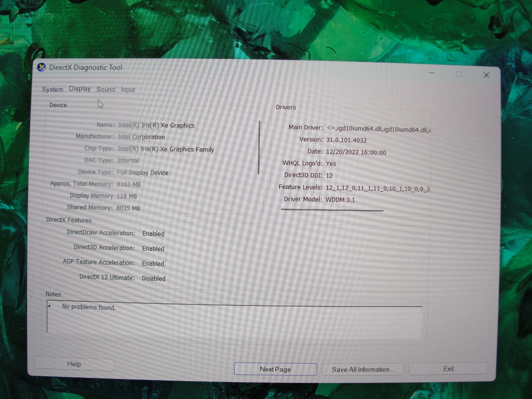Click the DirectX 12 Ultimate Disabled value
Viewport: 532px width, 399px height.
click(x=154, y=279)
